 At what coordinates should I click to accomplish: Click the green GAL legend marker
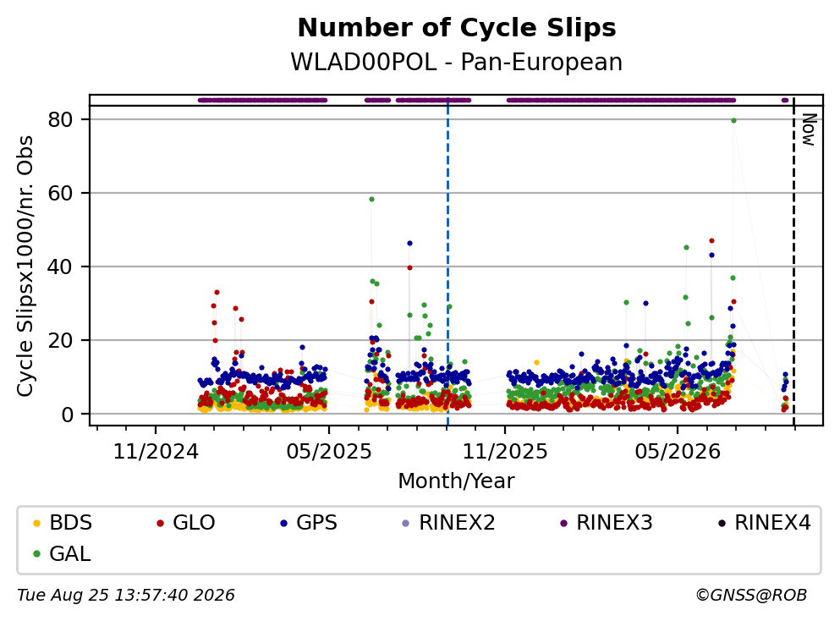click(x=36, y=554)
